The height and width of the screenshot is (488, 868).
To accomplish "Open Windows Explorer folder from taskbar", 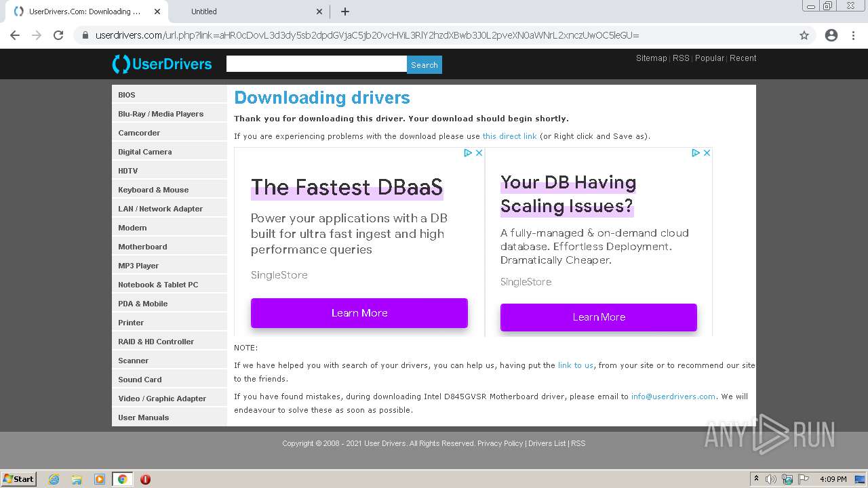I will coord(77,479).
